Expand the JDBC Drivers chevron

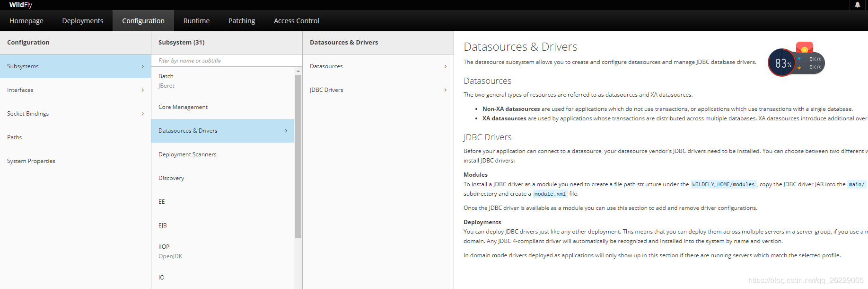point(446,90)
